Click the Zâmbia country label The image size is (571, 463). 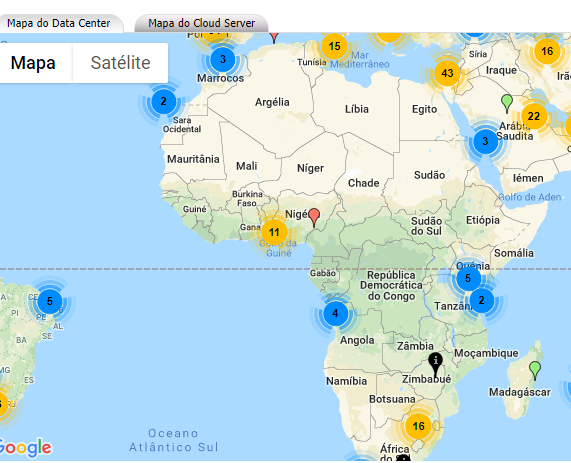415,346
